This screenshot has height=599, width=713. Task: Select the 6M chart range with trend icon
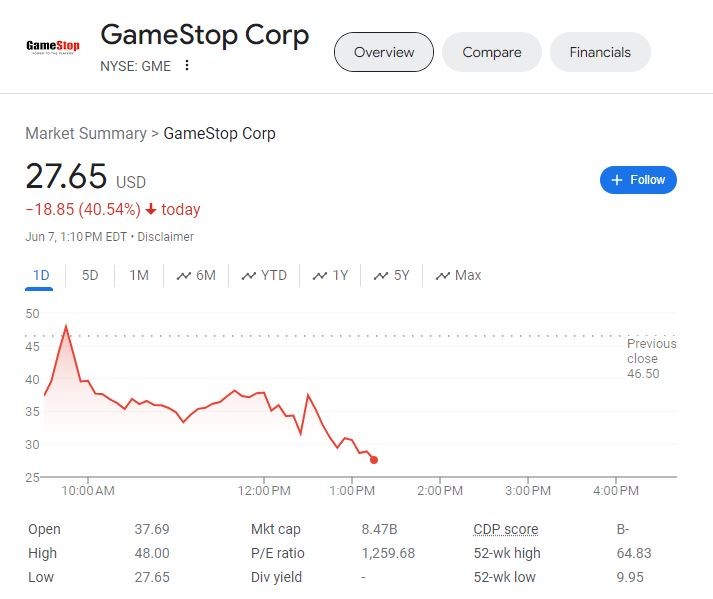196,275
